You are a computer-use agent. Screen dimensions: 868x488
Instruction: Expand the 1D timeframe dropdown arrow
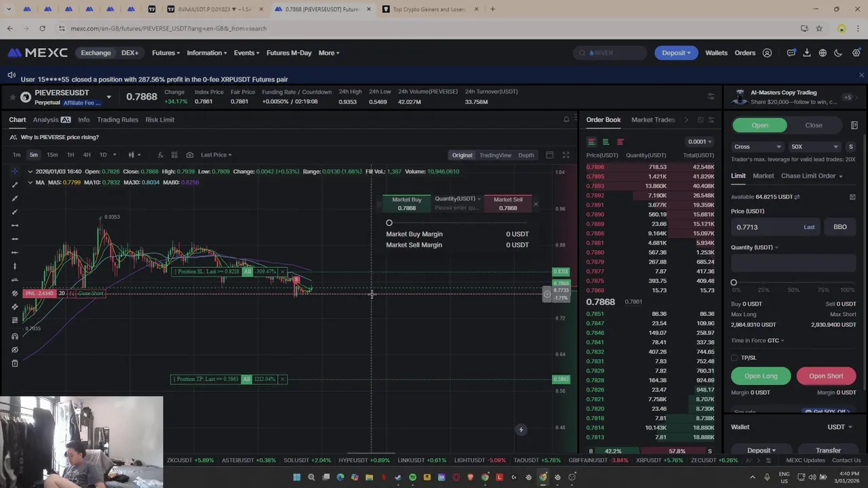pos(115,155)
